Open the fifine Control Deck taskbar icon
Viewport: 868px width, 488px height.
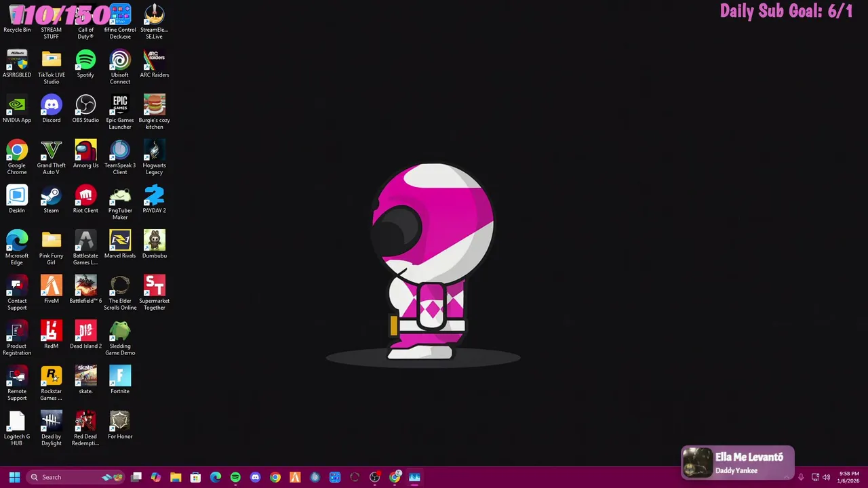point(335,477)
